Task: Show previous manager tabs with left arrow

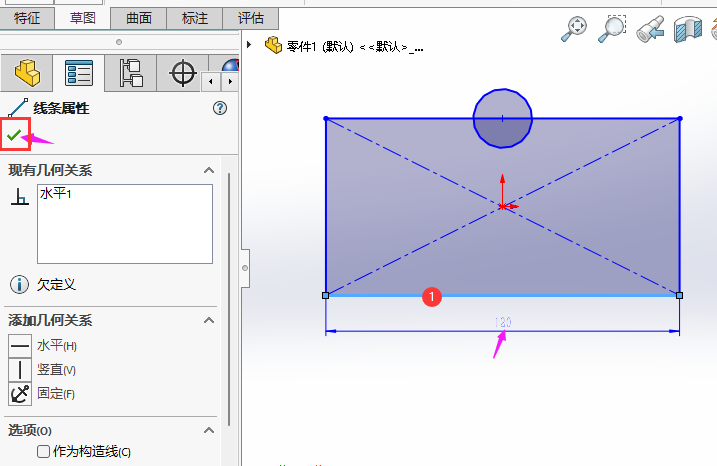Action: [210, 82]
